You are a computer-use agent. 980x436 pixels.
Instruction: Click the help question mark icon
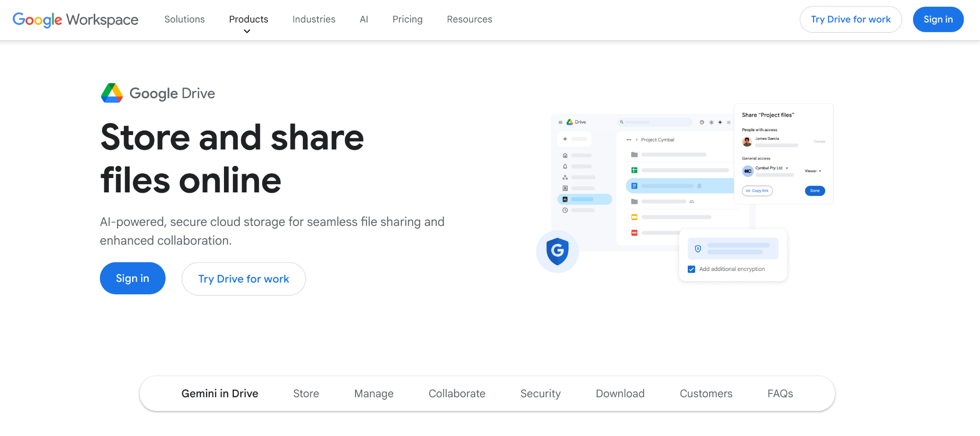tap(702, 122)
